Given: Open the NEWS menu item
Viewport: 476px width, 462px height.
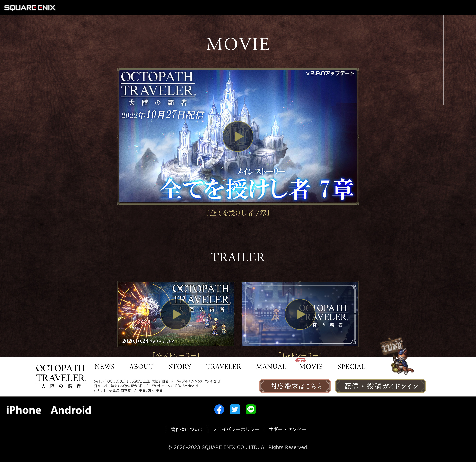Looking at the screenshot, I should 104,367.
